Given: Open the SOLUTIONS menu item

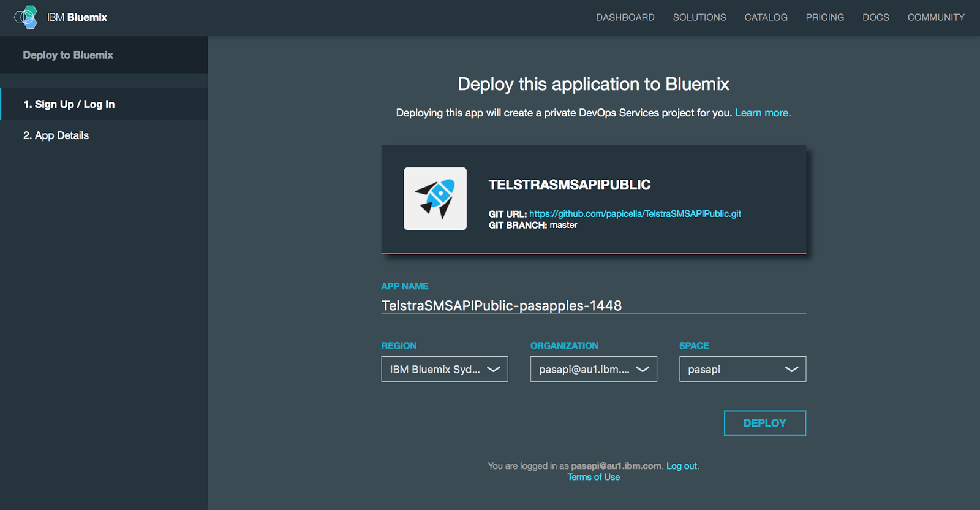Looking at the screenshot, I should coord(699,17).
